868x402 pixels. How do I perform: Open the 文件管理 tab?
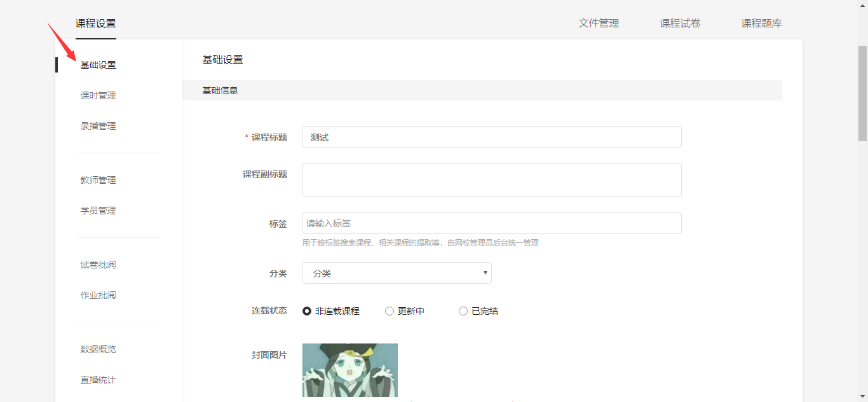(598, 24)
